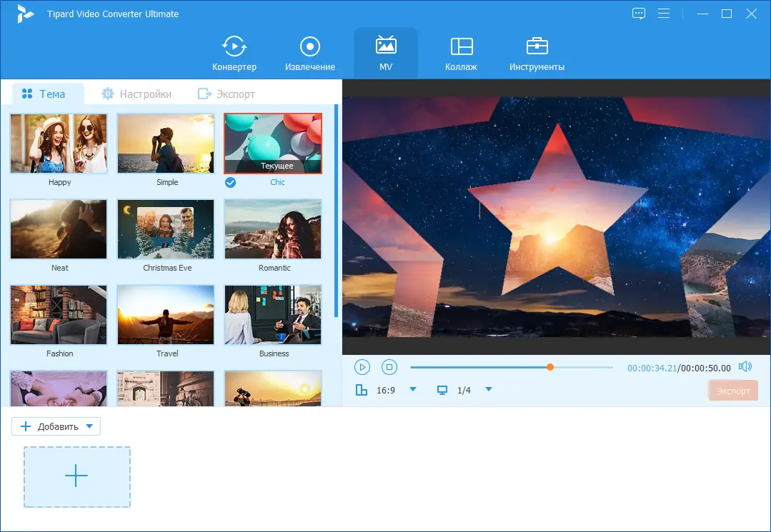Screen dimensions: 771x532
Task: Select the Business theme thumbnail
Action: 273,315
